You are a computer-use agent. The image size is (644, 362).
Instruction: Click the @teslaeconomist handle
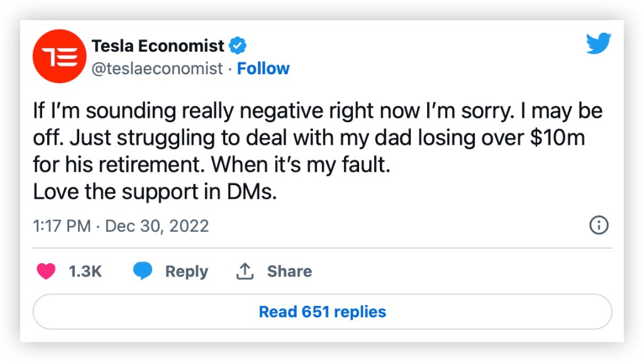click(x=157, y=69)
